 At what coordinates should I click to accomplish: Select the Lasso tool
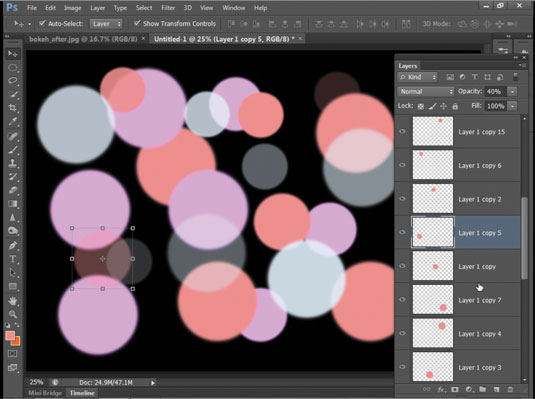13,81
